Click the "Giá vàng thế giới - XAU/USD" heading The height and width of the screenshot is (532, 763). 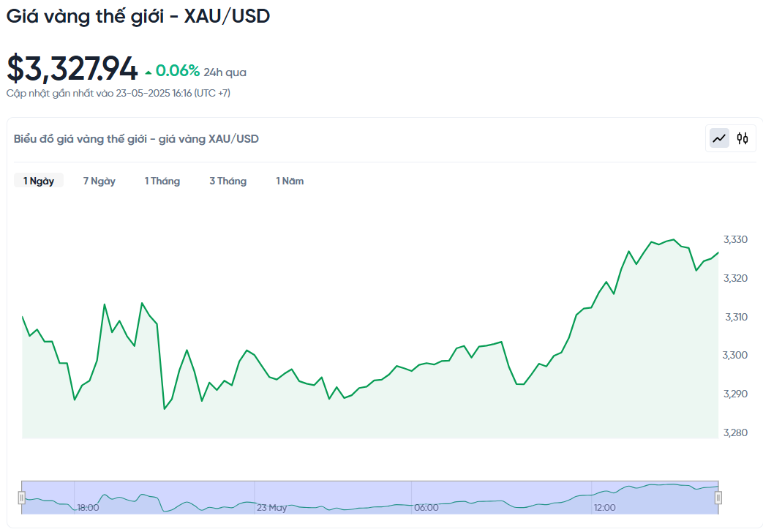pyautogui.click(x=138, y=16)
